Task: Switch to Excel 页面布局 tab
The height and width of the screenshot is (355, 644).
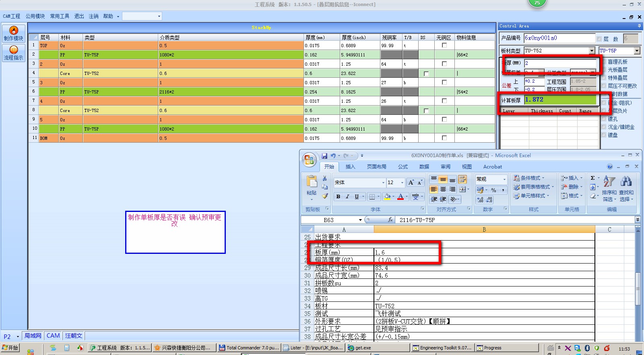Action: (x=376, y=166)
